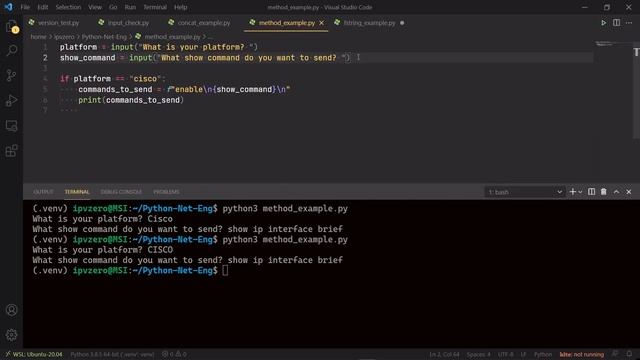Open the Selection menu
The image size is (640, 360).
68,7
